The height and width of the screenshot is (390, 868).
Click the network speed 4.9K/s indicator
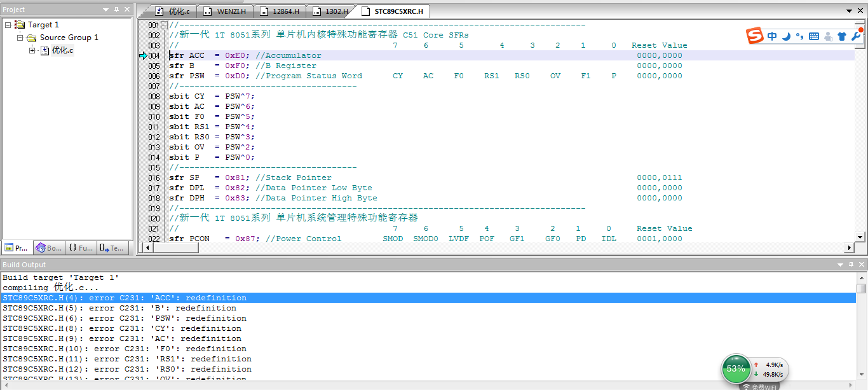click(770, 365)
